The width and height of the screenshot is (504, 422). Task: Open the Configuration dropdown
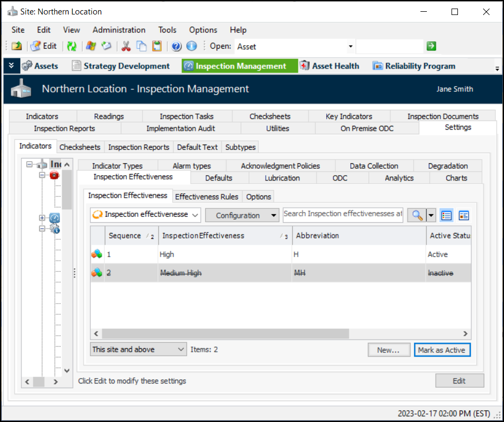242,215
